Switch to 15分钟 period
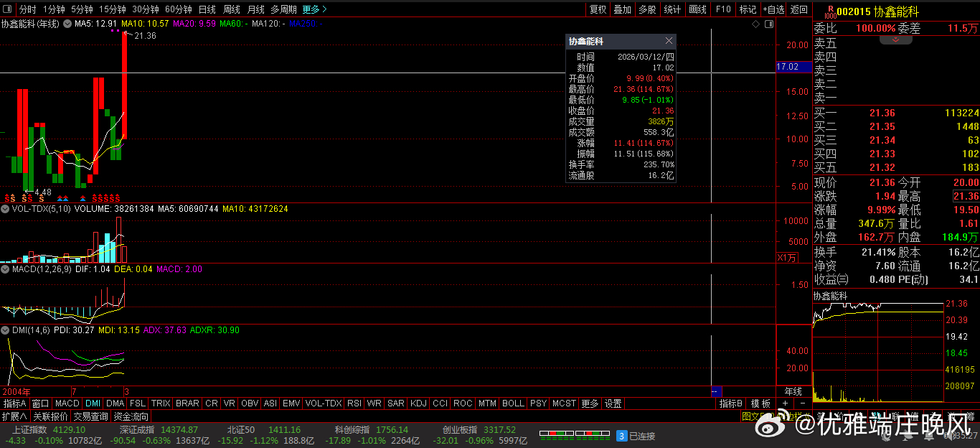The width and height of the screenshot is (980, 448). 113,9
